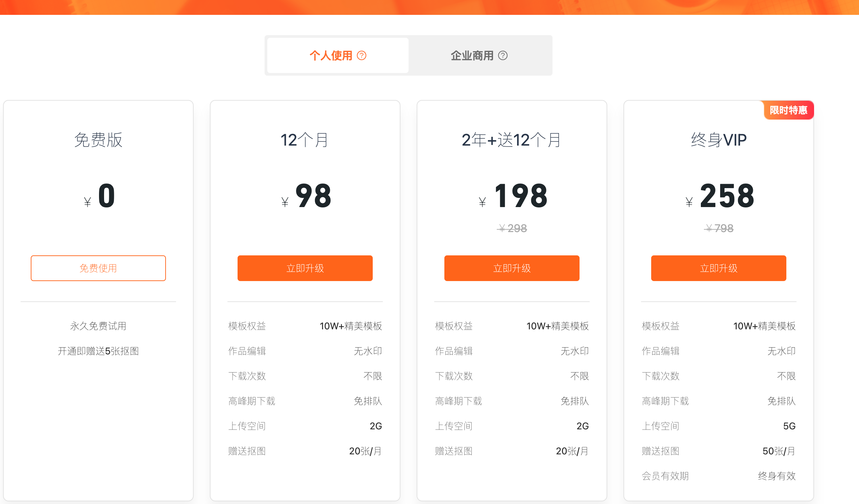The width and height of the screenshot is (859, 504).
Task: Click 50张/月 cutout gift value
Action: point(779,451)
